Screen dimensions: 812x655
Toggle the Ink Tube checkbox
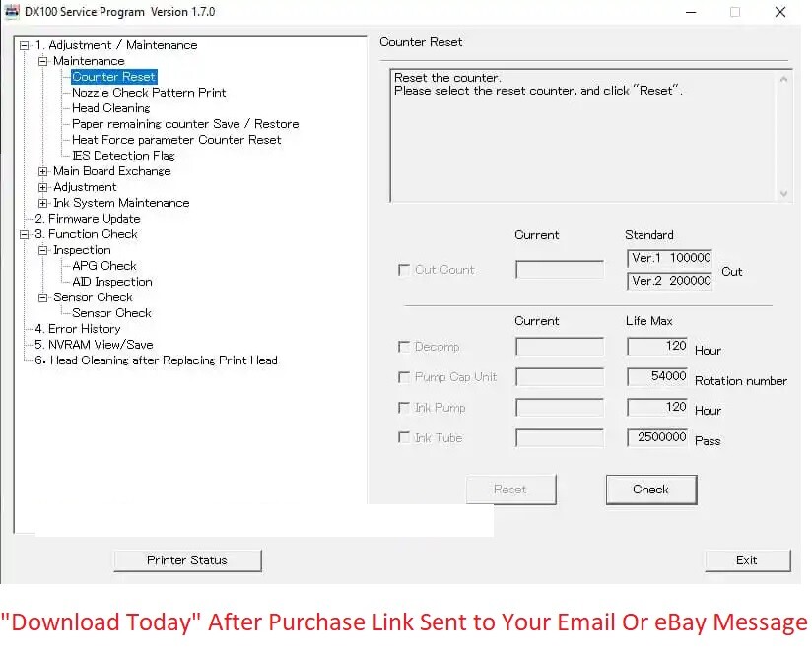(403, 438)
